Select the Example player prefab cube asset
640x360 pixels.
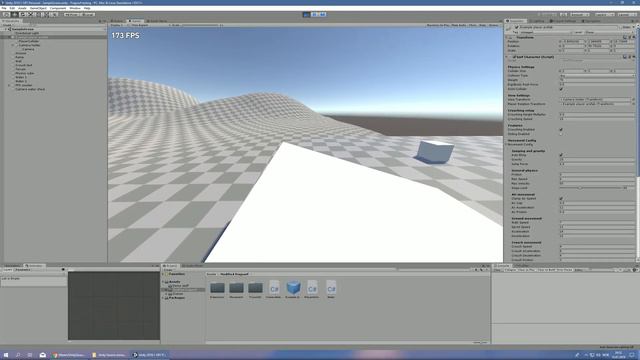[x=293, y=288]
